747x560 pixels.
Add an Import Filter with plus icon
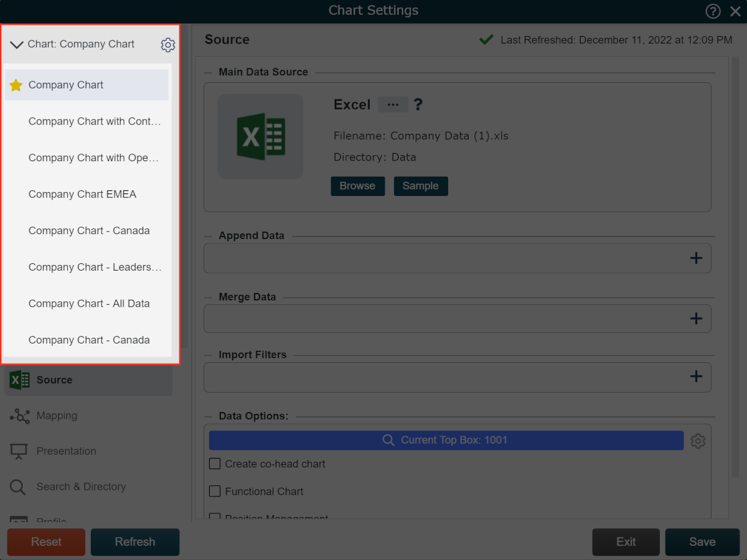tap(696, 376)
